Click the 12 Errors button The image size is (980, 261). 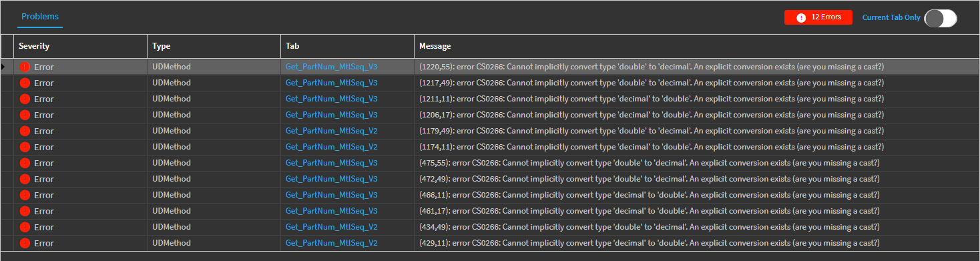[818, 17]
